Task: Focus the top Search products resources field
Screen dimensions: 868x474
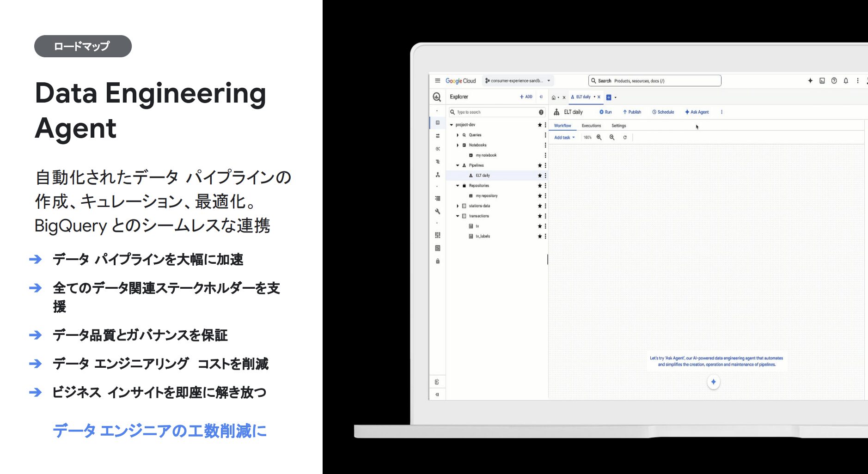Action: [654, 81]
